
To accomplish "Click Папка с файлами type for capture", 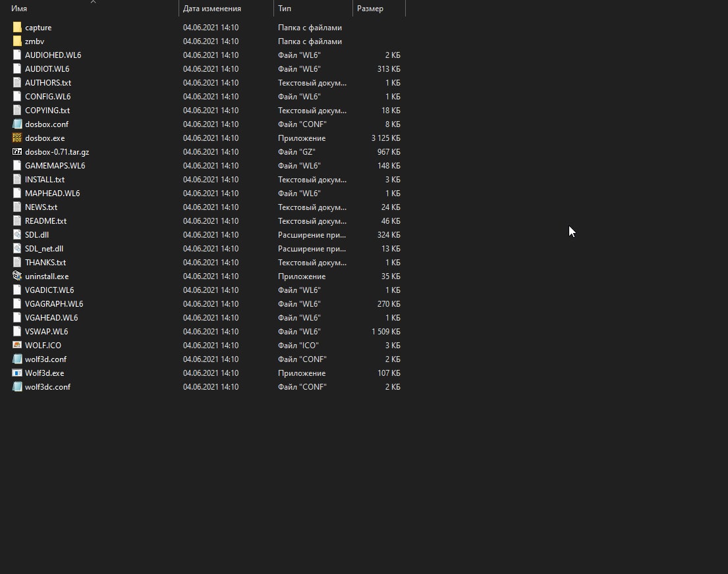I will point(310,28).
